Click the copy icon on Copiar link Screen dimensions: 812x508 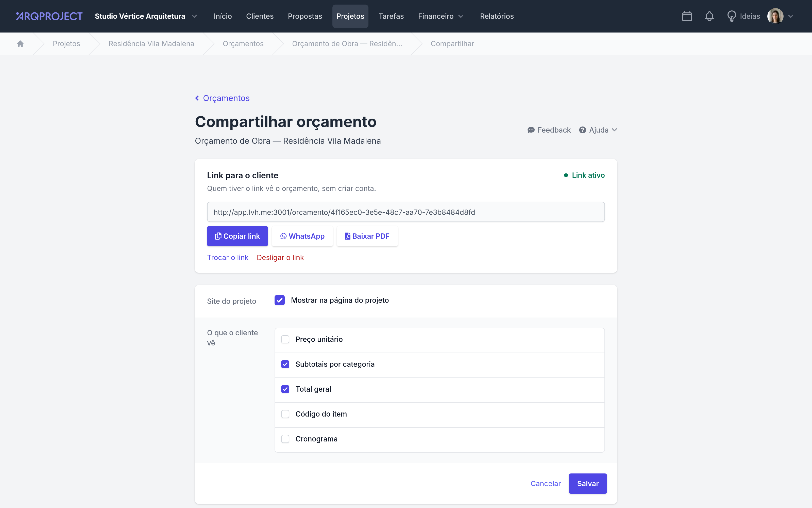(218, 236)
